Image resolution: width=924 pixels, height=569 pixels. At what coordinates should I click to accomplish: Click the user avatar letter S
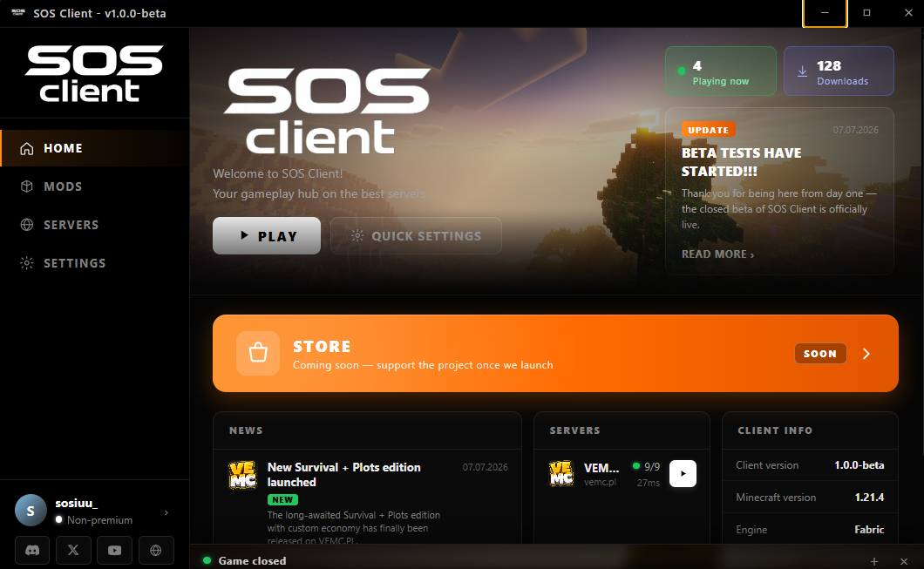coord(31,510)
